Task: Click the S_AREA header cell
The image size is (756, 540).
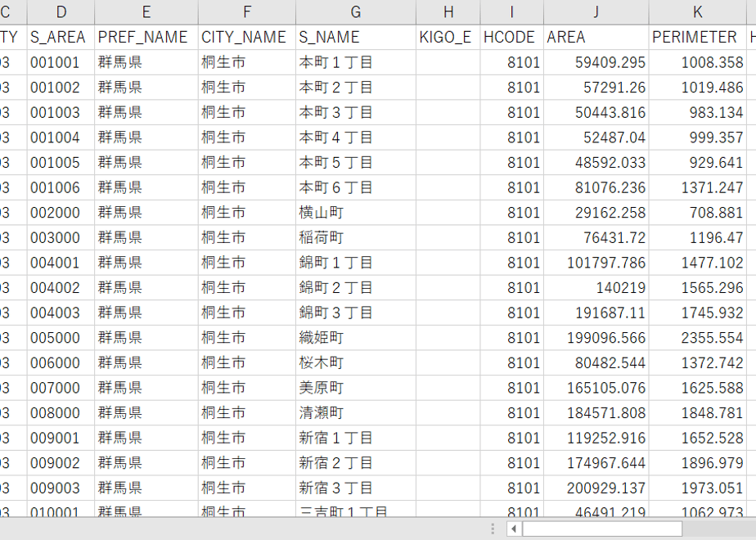Action: [61, 37]
